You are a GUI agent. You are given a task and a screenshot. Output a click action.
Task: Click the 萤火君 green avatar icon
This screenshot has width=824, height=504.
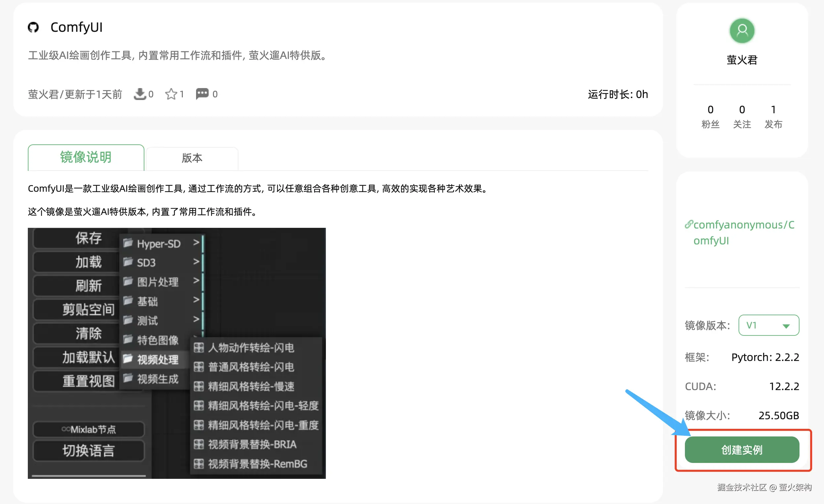coord(742,31)
